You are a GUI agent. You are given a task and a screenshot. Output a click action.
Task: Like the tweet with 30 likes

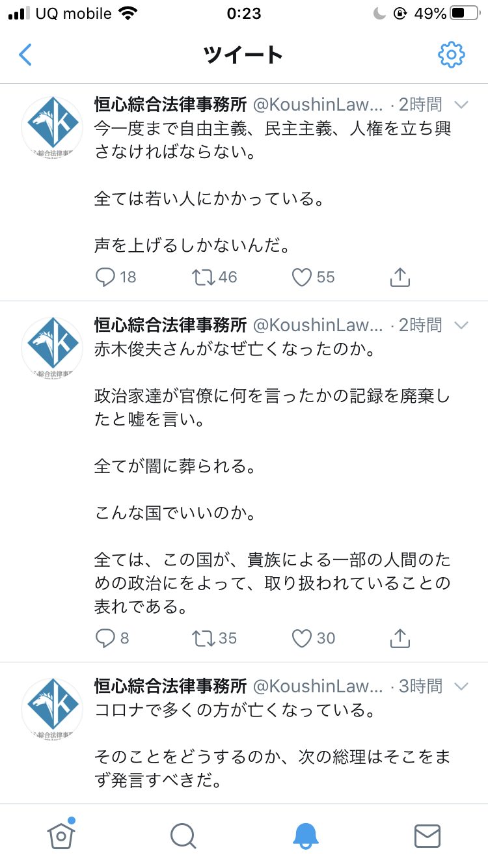tap(302, 638)
